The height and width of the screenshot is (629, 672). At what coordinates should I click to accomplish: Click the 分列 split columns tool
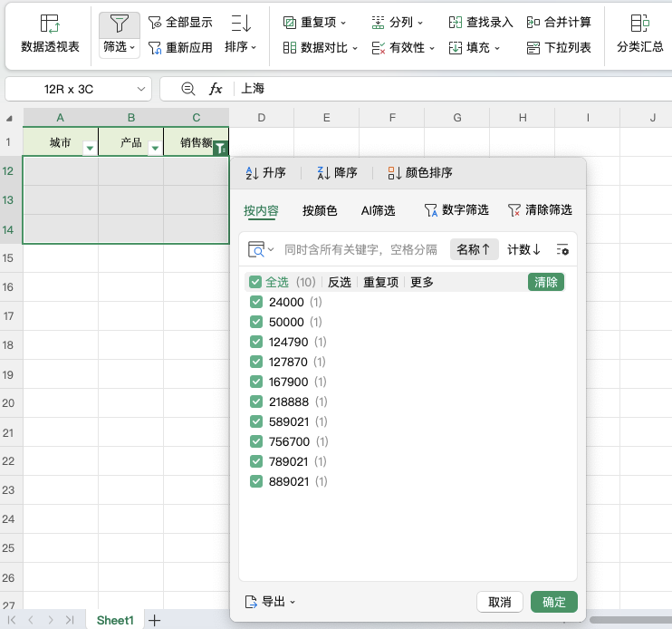point(397,23)
